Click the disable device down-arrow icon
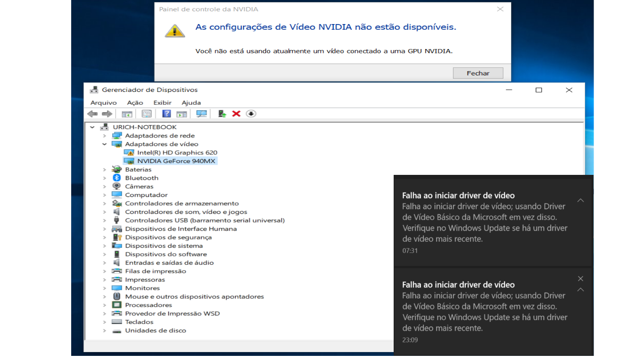This screenshot has height=362, width=644. point(251,114)
